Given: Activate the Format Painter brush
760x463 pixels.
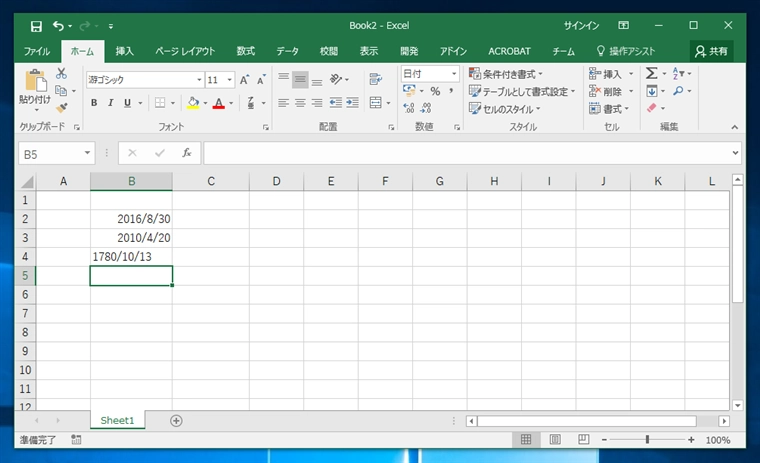Looking at the screenshot, I should (x=62, y=108).
